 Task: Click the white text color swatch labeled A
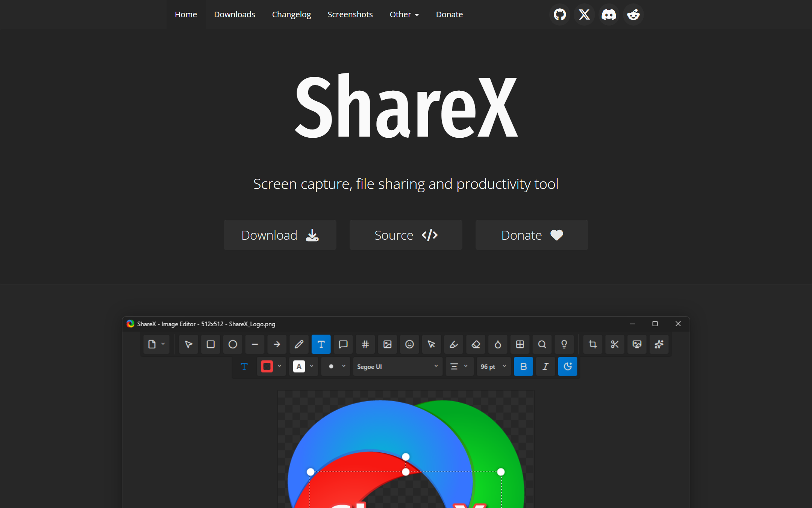(299, 367)
